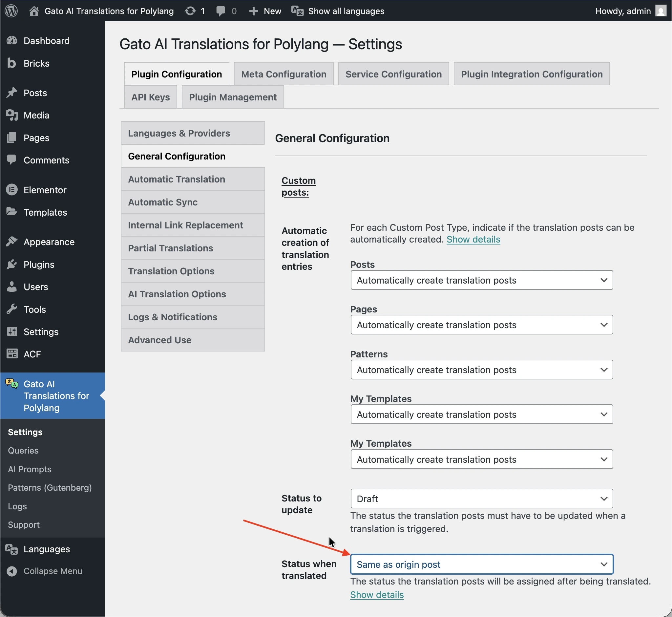Switch to the API Keys tab
The height and width of the screenshot is (617, 672).
[150, 97]
